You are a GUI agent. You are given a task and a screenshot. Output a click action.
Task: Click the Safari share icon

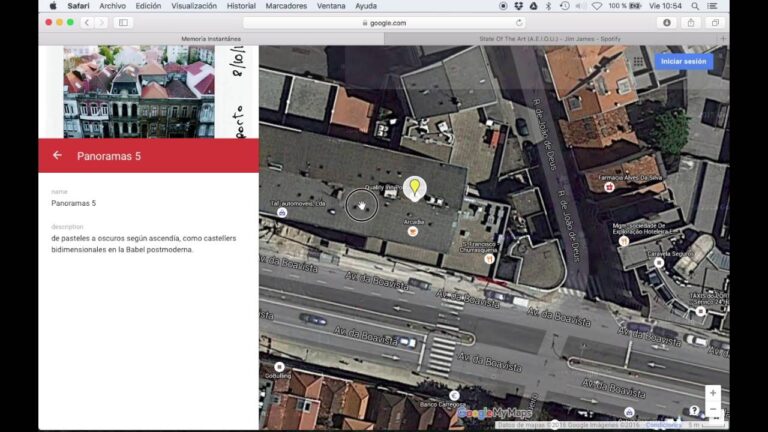690,22
